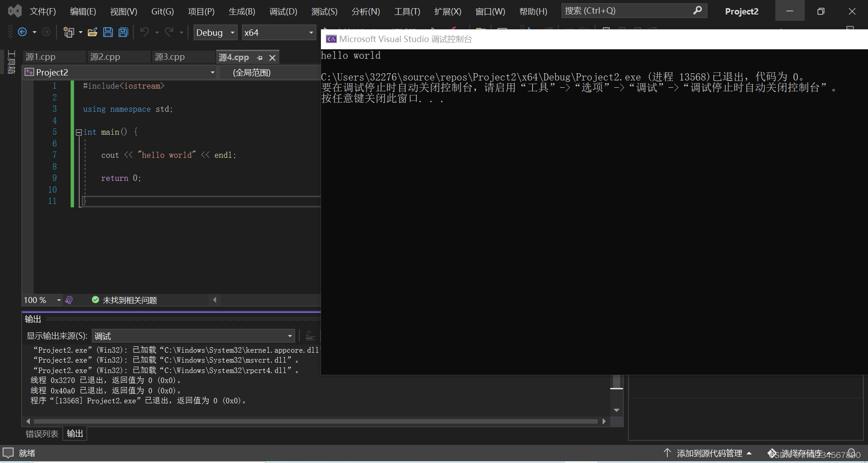The width and height of the screenshot is (868, 463).
Task: Open the 工具(T) menu
Action: coord(407,11)
